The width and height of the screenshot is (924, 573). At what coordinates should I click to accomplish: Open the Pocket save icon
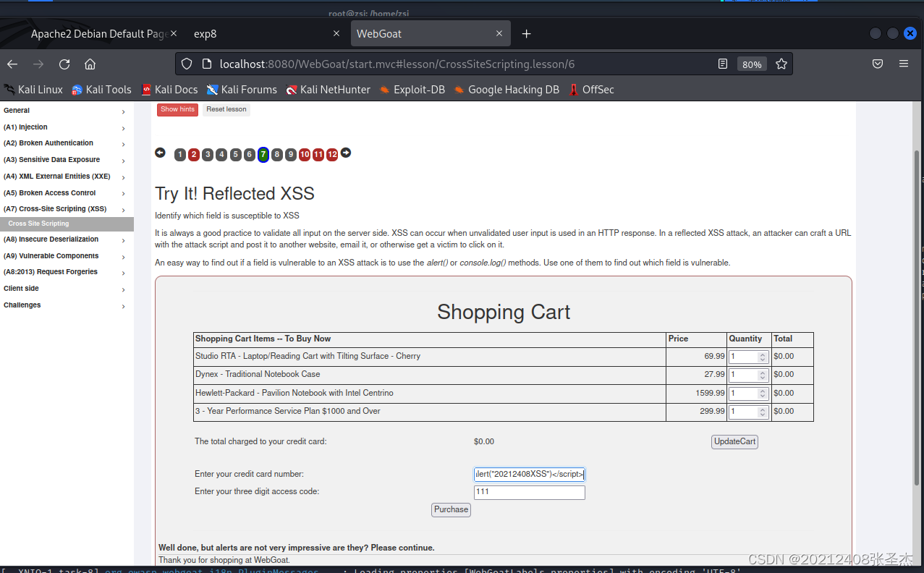(x=878, y=64)
